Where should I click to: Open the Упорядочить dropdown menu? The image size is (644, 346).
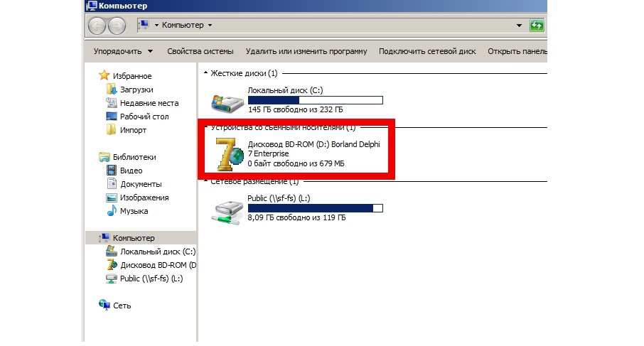point(123,51)
